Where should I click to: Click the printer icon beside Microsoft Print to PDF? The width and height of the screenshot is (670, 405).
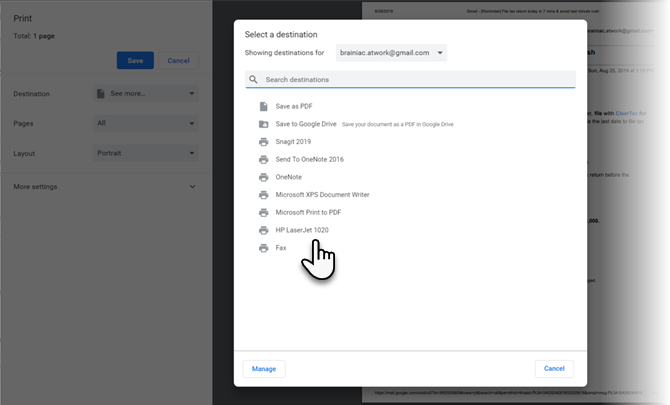point(264,212)
